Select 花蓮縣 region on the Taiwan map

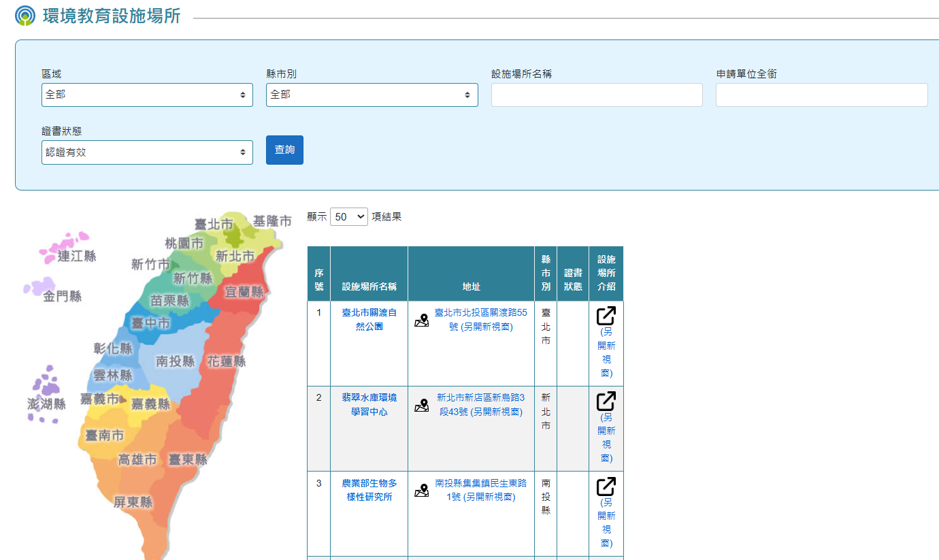(x=226, y=361)
